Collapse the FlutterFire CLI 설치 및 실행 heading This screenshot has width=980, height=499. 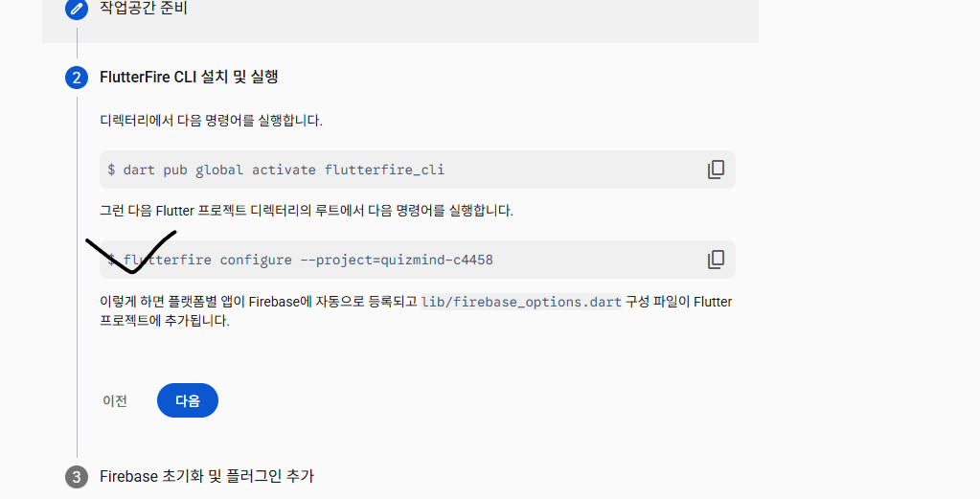(189, 77)
